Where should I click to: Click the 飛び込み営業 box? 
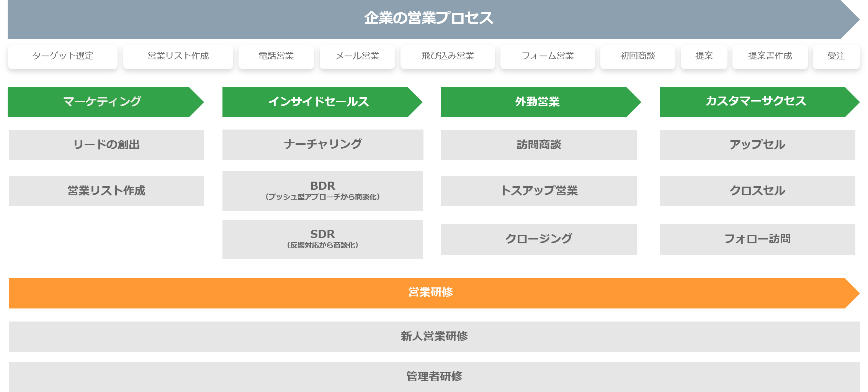tap(448, 56)
